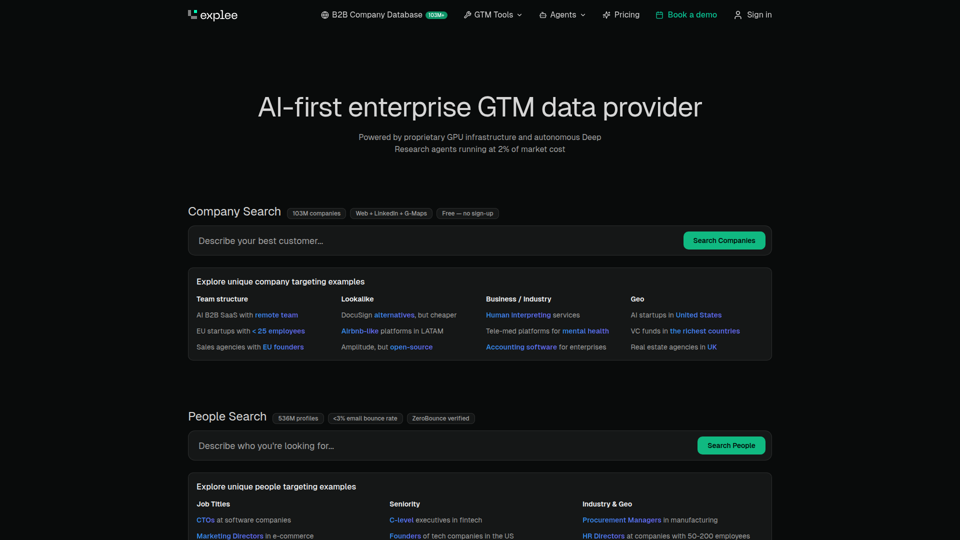Click the robot icon beside Agents
960x540 pixels.
pos(542,15)
